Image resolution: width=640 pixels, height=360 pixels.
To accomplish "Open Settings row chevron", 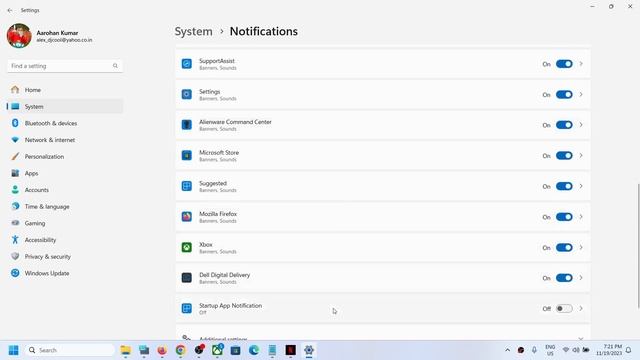I will 581,95.
